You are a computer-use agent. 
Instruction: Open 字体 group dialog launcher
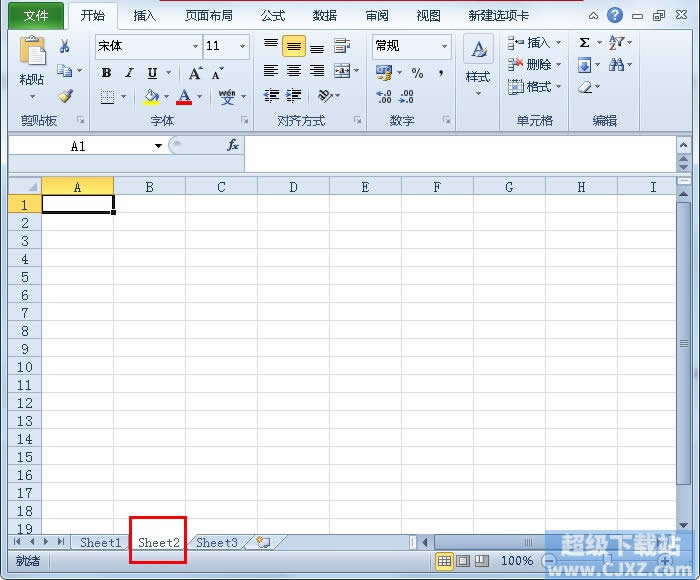(244, 120)
